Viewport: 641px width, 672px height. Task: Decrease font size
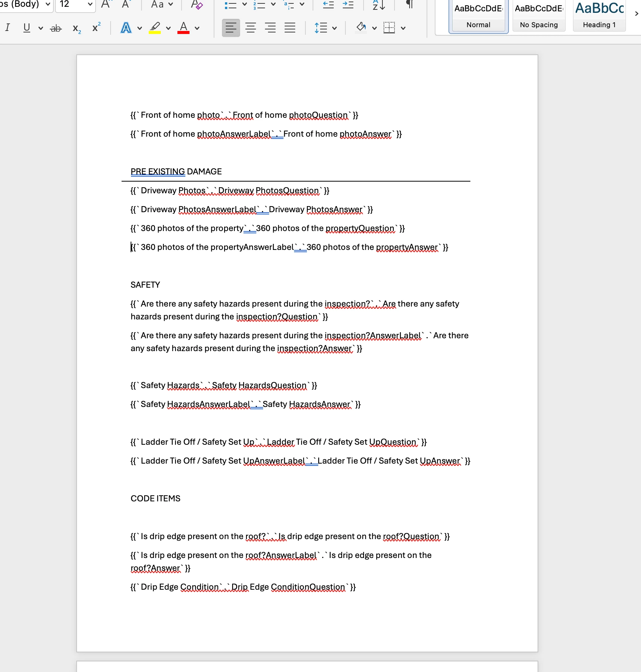coord(126,5)
